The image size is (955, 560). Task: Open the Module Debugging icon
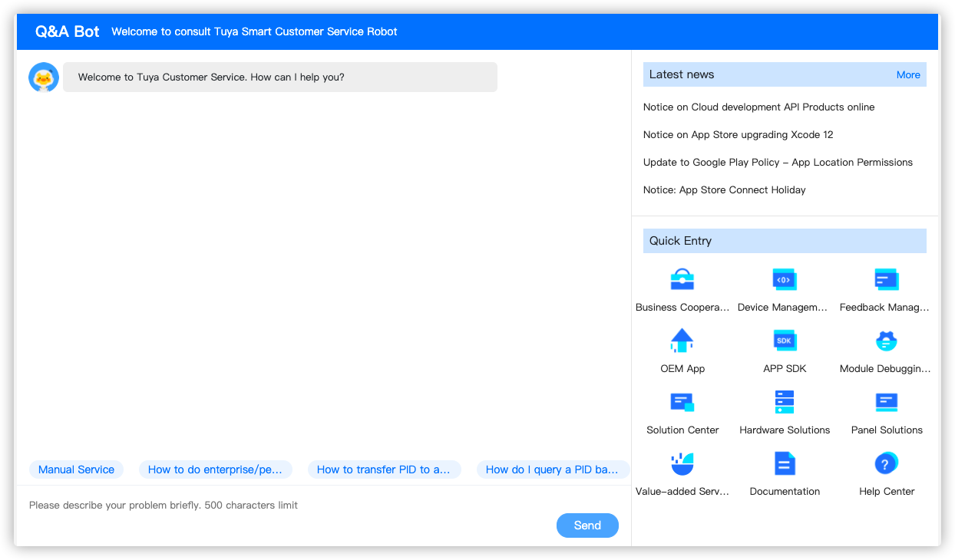click(x=887, y=341)
